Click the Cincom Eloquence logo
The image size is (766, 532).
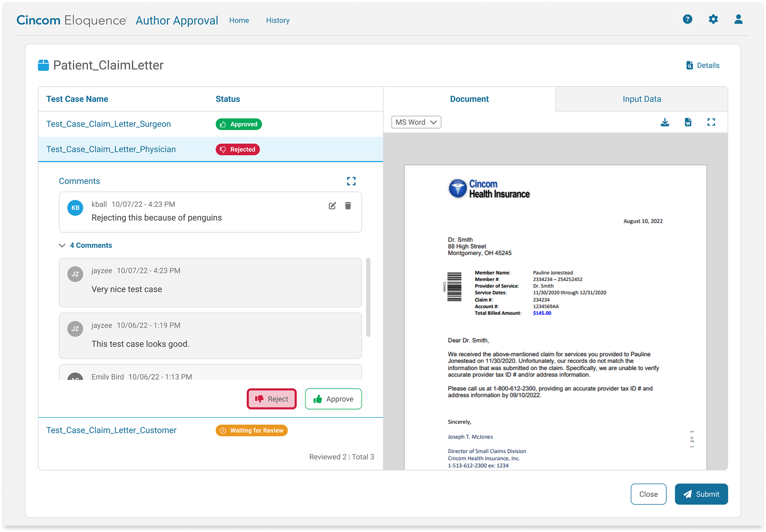pyautogui.click(x=71, y=20)
